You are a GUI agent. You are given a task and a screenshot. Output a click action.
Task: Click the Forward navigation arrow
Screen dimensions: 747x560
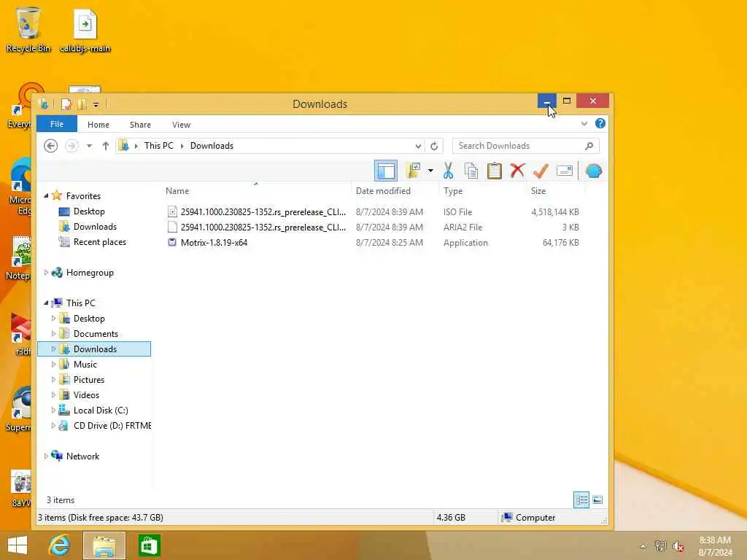coord(71,146)
